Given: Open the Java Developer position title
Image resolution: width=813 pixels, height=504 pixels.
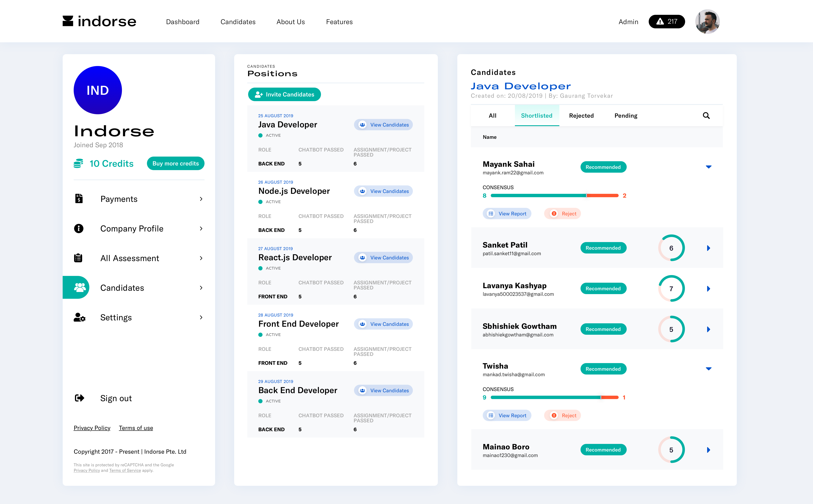Looking at the screenshot, I should [288, 125].
